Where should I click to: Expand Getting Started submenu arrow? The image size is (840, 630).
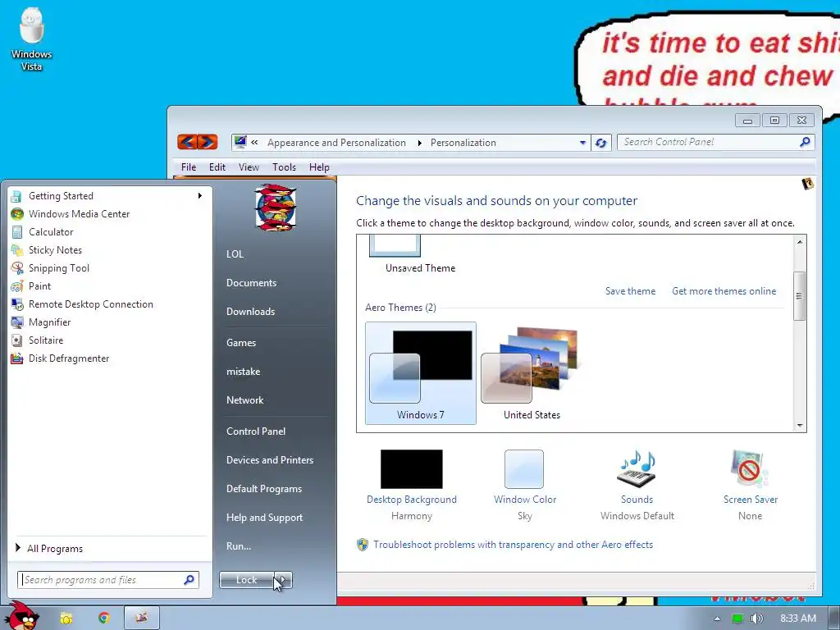point(200,195)
